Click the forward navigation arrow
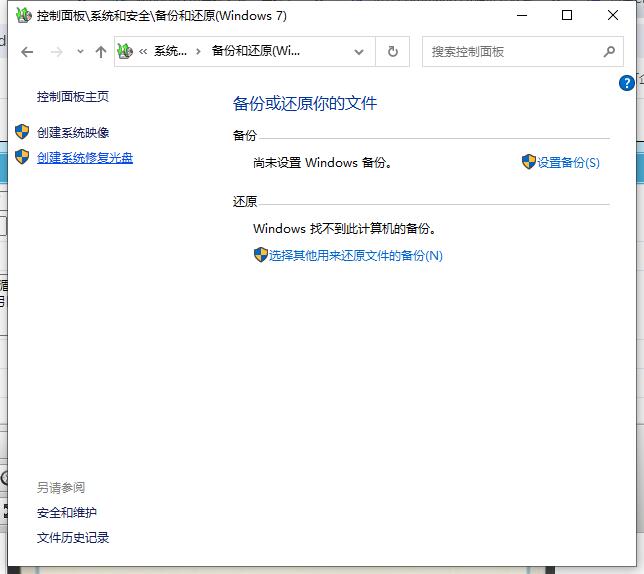 (x=57, y=52)
